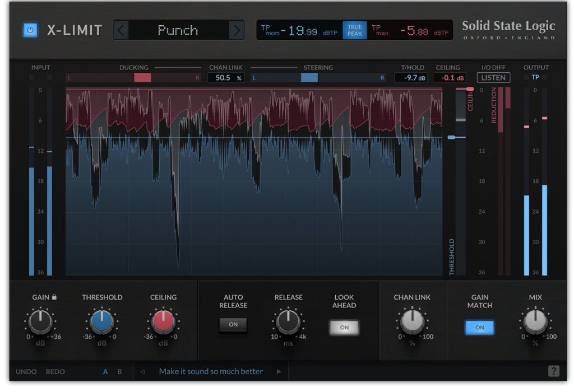
Task: Click the Solid State Logic logo
Action: pos(508,30)
